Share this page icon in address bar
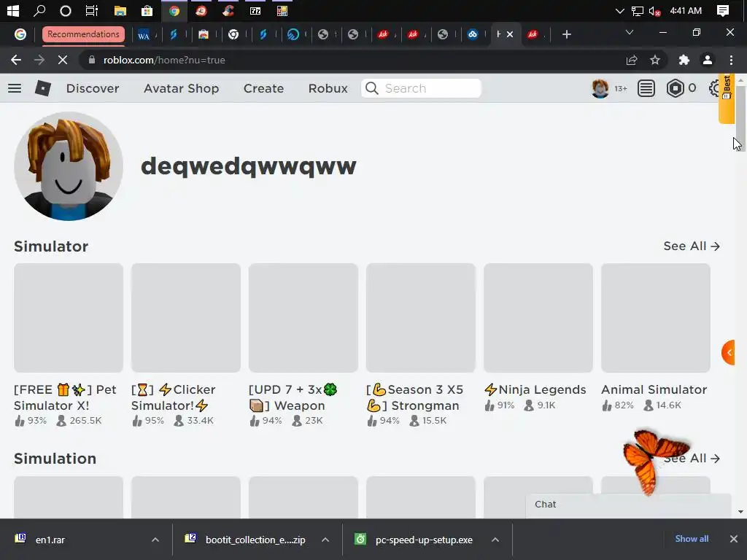 (x=632, y=60)
